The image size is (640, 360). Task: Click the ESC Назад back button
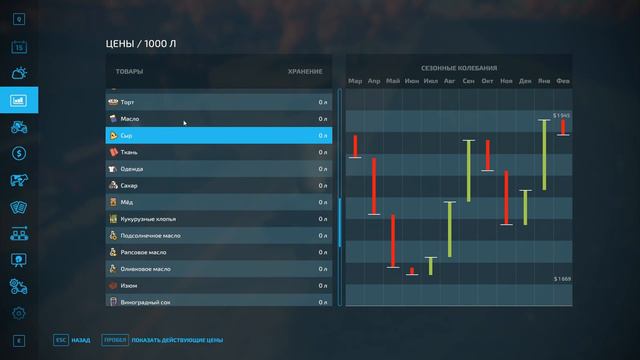click(72, 340)
